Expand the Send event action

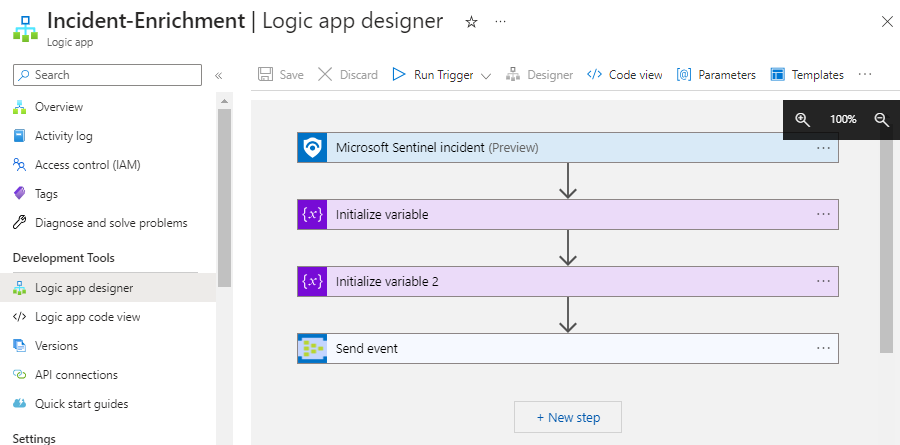click(x=568, y=349)
